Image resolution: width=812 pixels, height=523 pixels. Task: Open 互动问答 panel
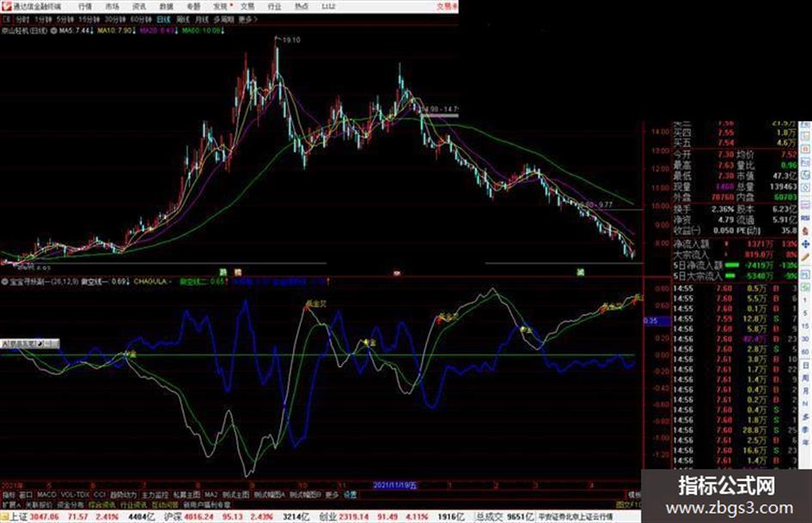(165, 504)
